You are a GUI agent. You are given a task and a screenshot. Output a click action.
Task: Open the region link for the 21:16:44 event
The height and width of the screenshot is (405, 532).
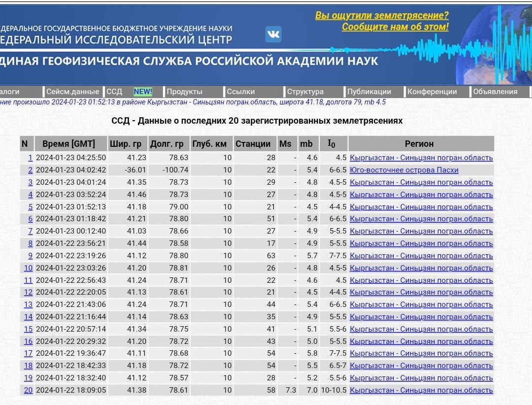coord(421,317)
